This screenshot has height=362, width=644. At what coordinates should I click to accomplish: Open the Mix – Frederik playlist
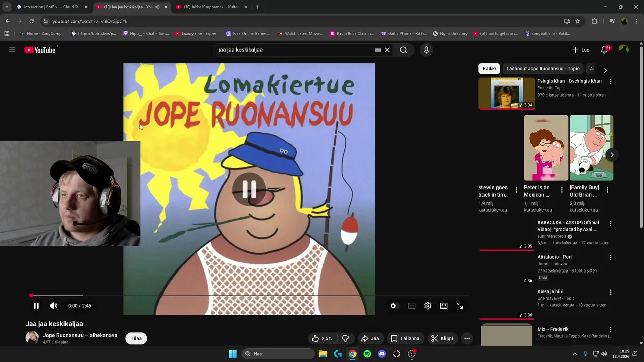[x=552, y=329]
